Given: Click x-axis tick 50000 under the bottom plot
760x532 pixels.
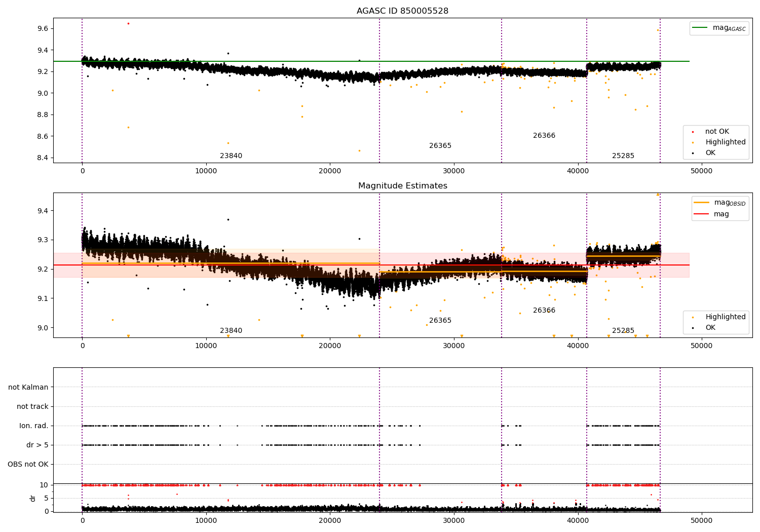Looking at the screenshot, I should (702, 521).
